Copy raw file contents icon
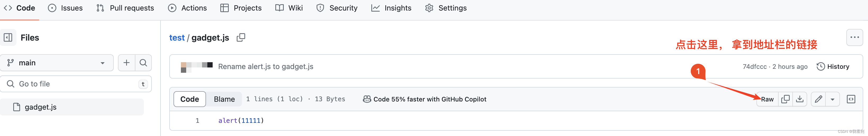Image resolution: width=868 pixels, height=136 pixels. 785,99
